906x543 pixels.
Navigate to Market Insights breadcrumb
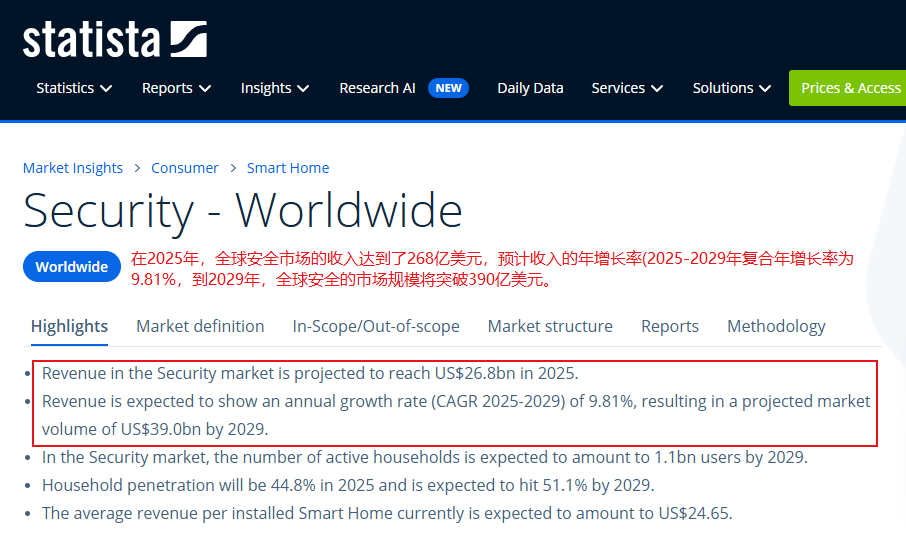(x=73, y=168)
